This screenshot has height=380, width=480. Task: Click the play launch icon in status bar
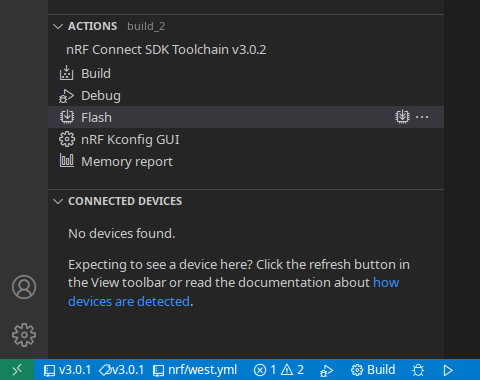pyautogui.click(x=448, y=370)
